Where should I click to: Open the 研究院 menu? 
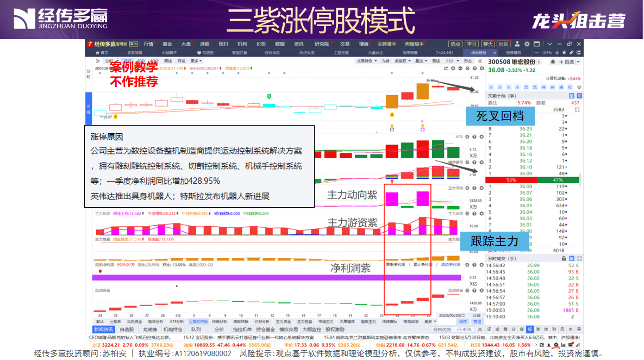click(322, 44)
